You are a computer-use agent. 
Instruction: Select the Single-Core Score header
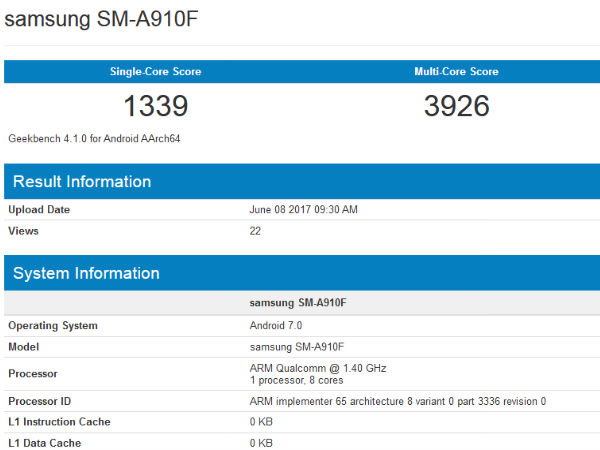point(155,72)
